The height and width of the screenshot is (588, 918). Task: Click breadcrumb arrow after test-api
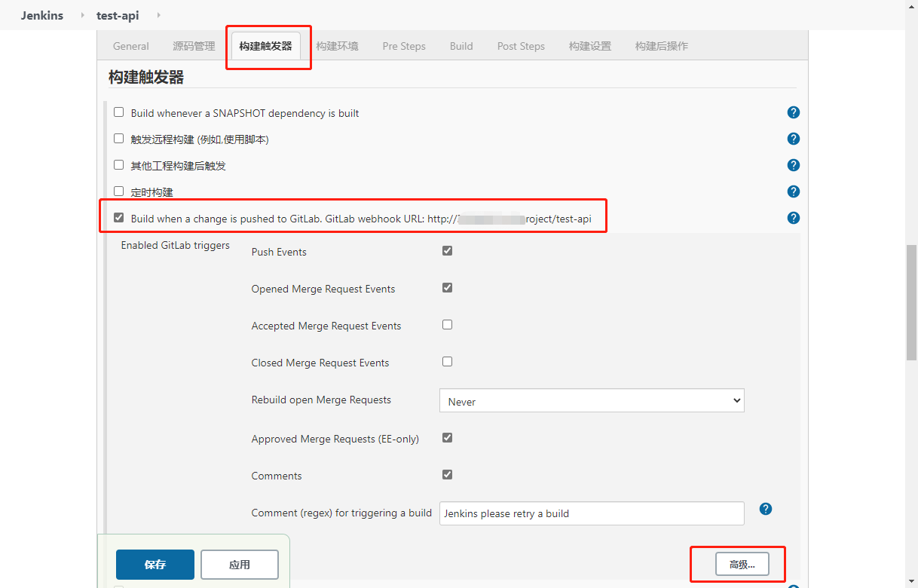click(x=158, y=15)
